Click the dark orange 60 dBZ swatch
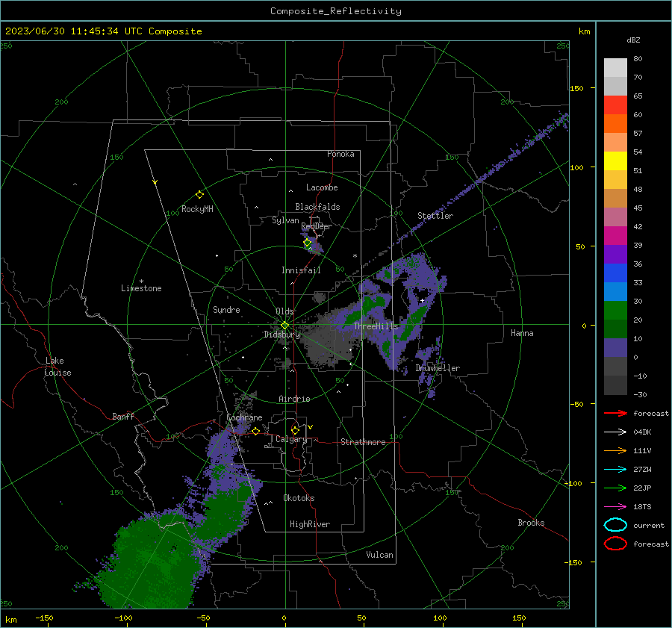 click(x=615, y=124)
